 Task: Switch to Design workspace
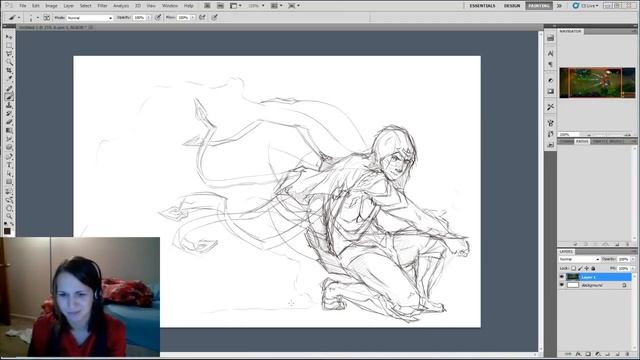[x=512, y=6]
